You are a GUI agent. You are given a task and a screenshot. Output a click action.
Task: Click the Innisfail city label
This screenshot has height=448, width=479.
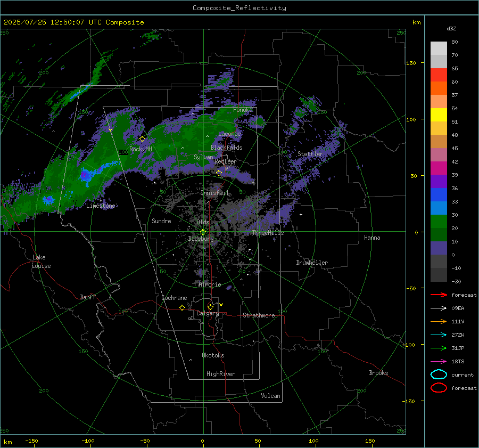click(x=215, y=193)
